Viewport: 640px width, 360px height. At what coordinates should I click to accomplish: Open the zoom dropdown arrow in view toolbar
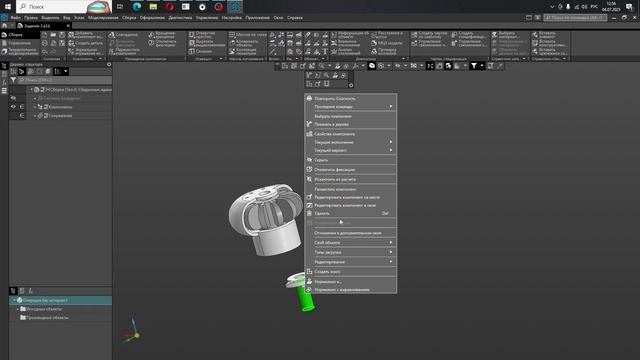pos(329,66)
